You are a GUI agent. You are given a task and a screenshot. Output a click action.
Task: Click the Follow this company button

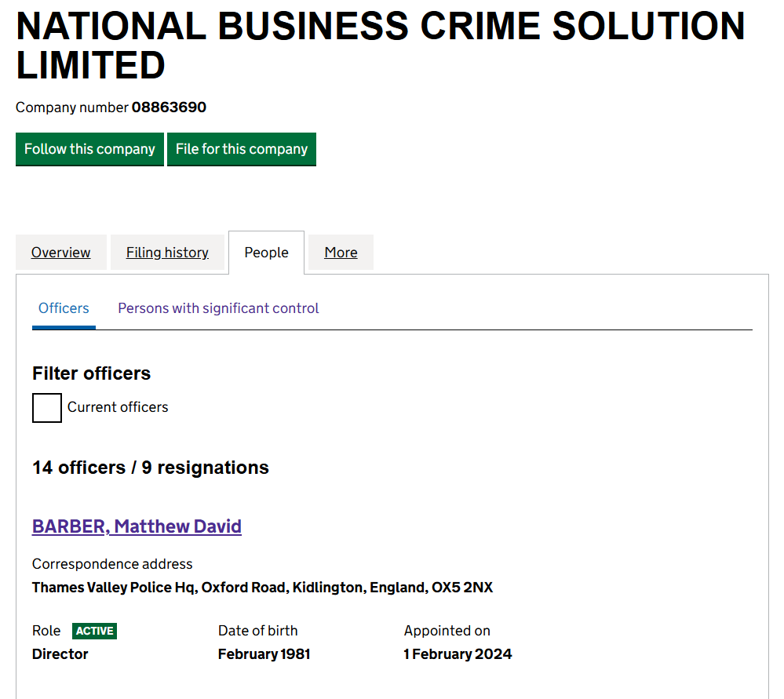(x=90, y=149)
